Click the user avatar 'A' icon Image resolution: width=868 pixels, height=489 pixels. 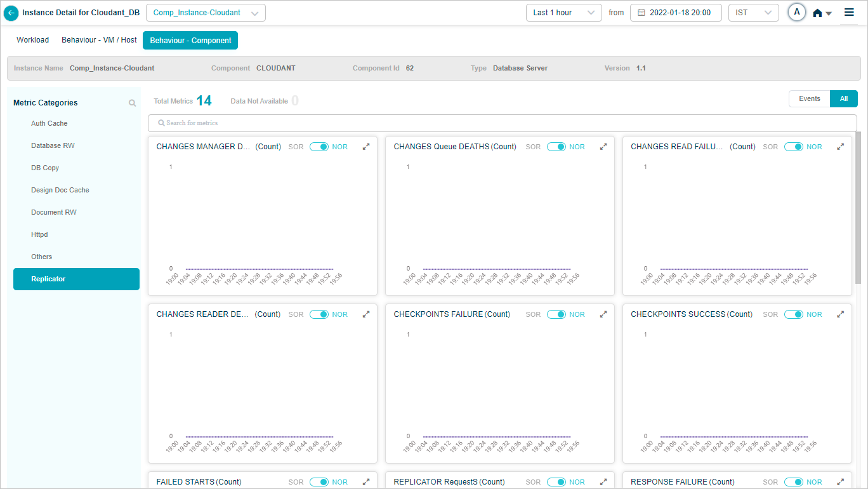tap(796, 13)
